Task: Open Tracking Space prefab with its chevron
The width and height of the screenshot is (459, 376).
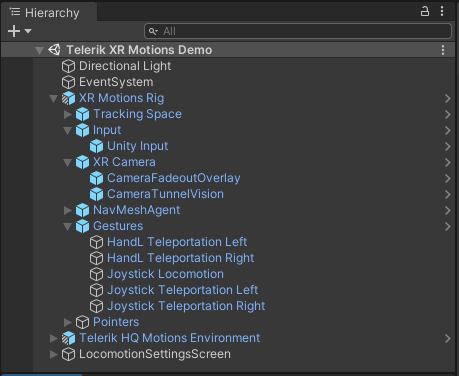Action: tap(448, 114)
